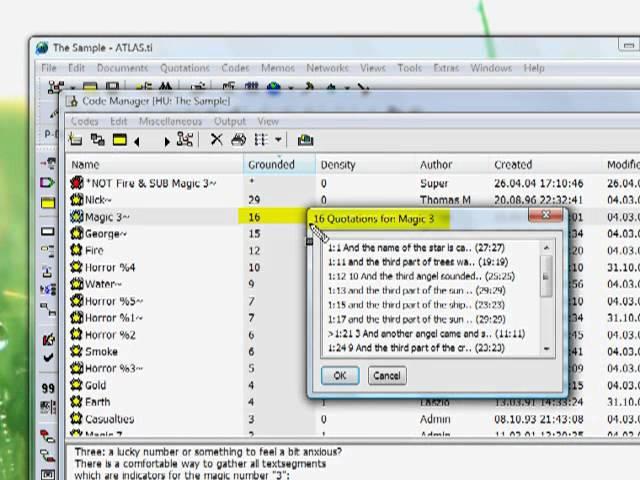Viewport: 640px width, 480px height.
Task: Select quotation 1:1 And the name of the star
Action: (416, 248)
